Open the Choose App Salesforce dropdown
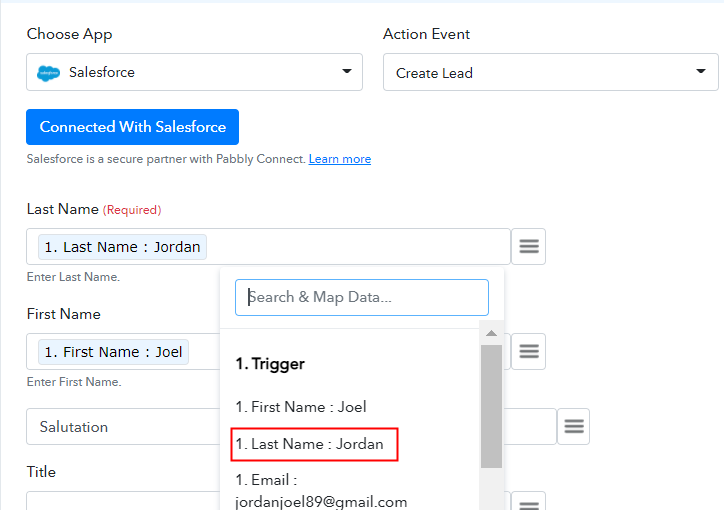724x510 pixels. click(x=194, y=72)
